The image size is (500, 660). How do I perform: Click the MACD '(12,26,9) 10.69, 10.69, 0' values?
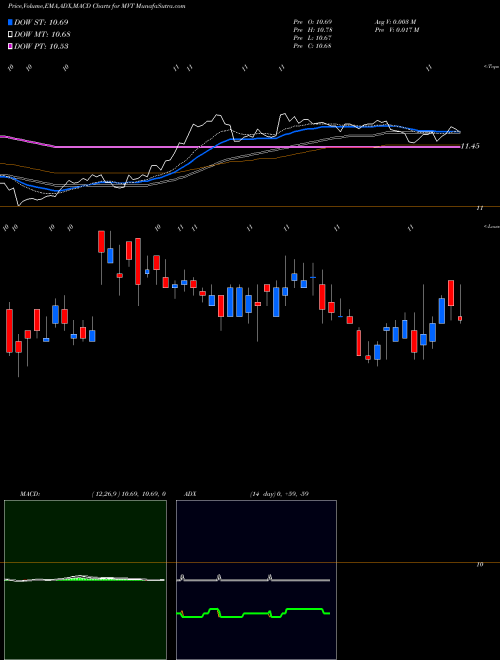128,494
